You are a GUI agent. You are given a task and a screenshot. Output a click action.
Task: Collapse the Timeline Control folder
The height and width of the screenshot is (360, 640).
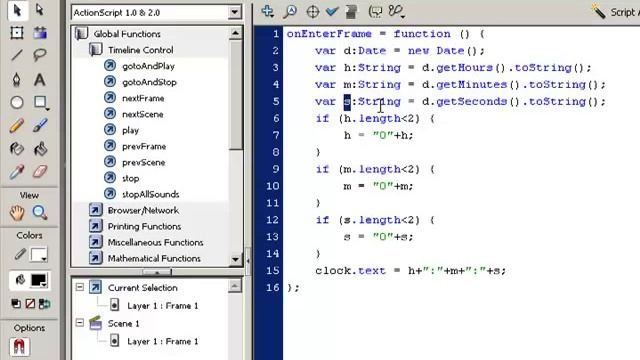click(x=96, y=50)
